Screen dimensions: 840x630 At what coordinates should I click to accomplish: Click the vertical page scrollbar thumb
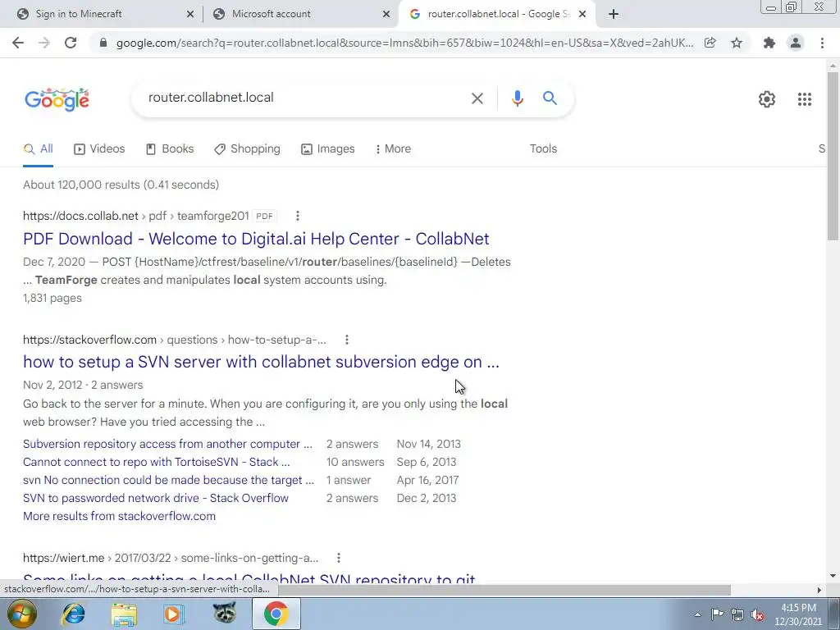[833, 155]
